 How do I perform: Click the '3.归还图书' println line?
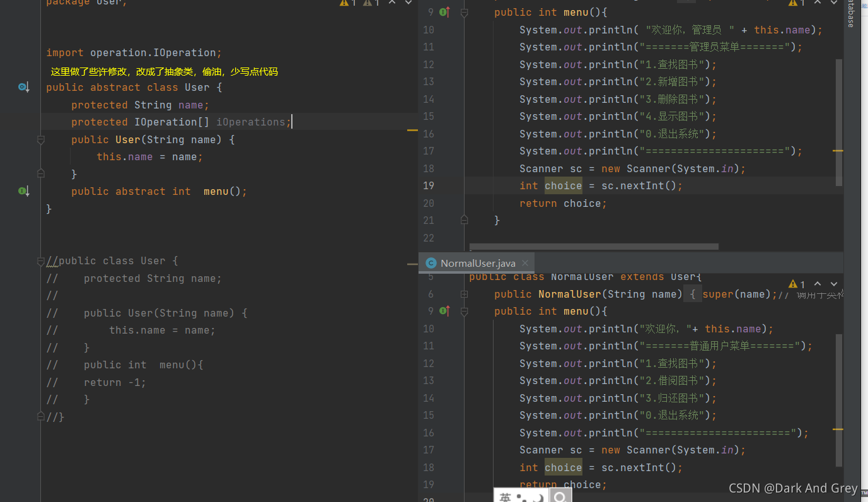tap(618, 398)
